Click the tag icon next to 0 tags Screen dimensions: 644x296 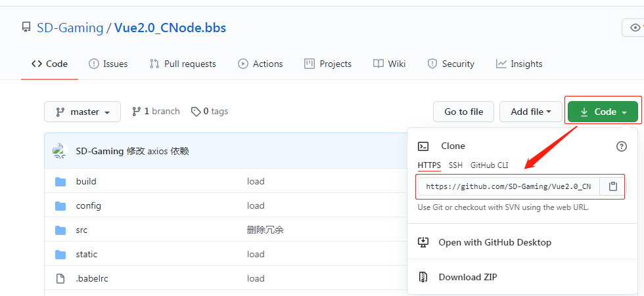(x=196, y=112)
